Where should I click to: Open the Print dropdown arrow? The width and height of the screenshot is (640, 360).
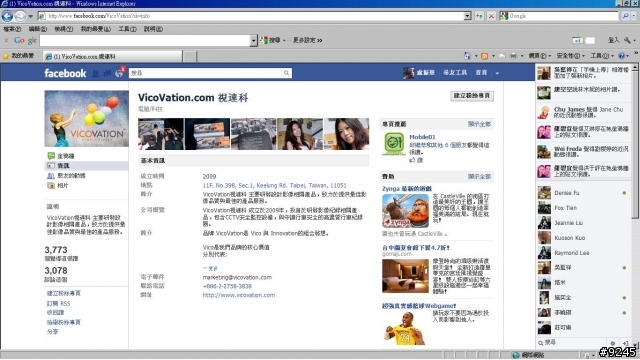tap(522, 56)
